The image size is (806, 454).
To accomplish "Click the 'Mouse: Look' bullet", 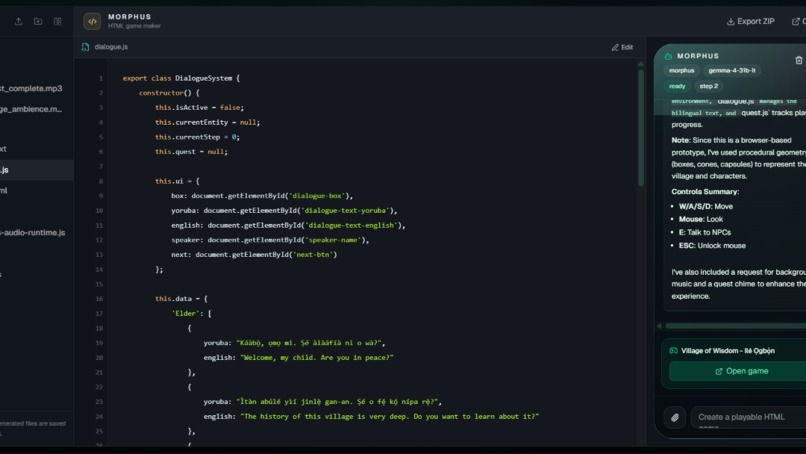I will [701, 220].
